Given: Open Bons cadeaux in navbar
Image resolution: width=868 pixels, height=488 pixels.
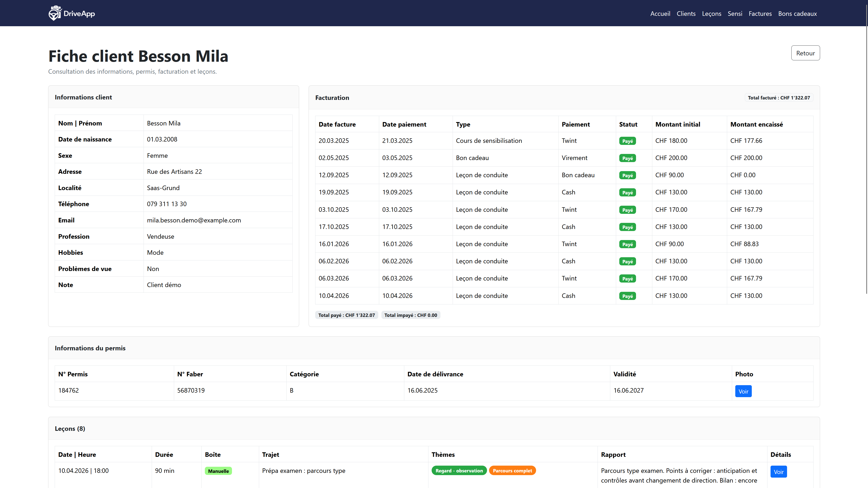Looking at the screenshot, I should (x=797, y=14).
